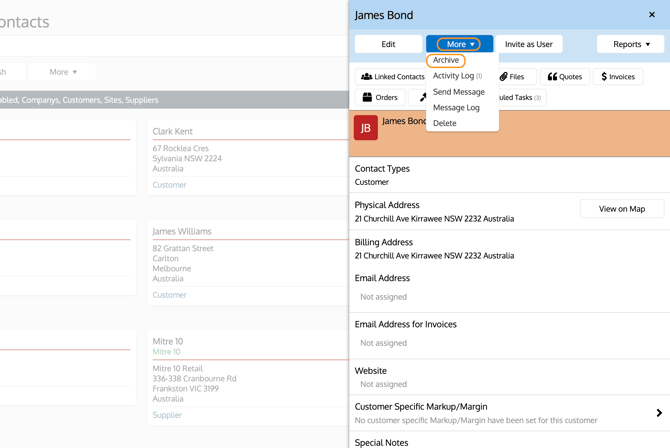Expand the Reports dropdown

pos(630,44)
